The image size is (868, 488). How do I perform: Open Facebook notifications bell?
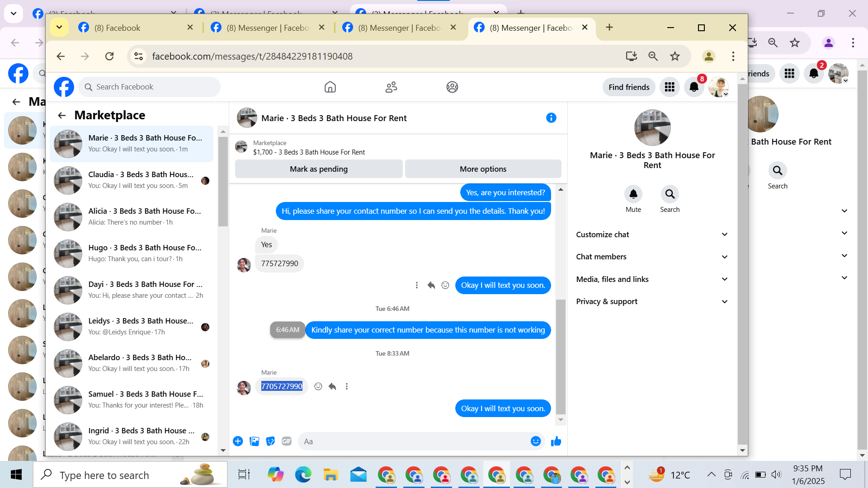[x=694, y=87]
